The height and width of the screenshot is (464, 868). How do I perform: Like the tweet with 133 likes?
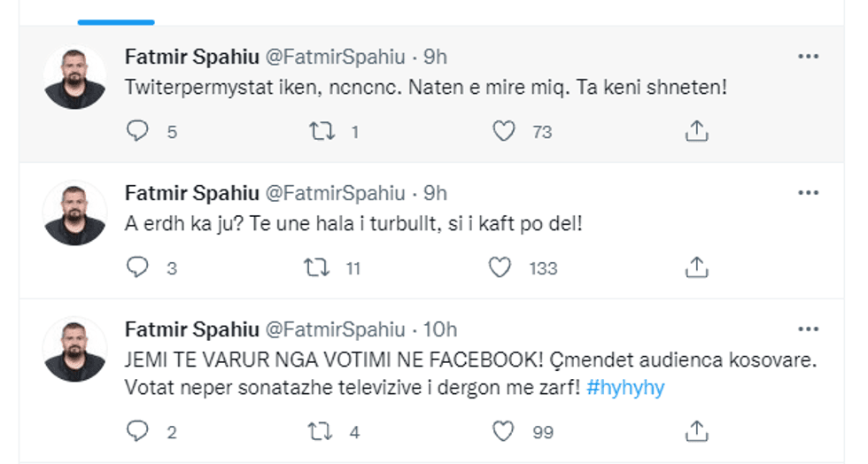(501, 267)
